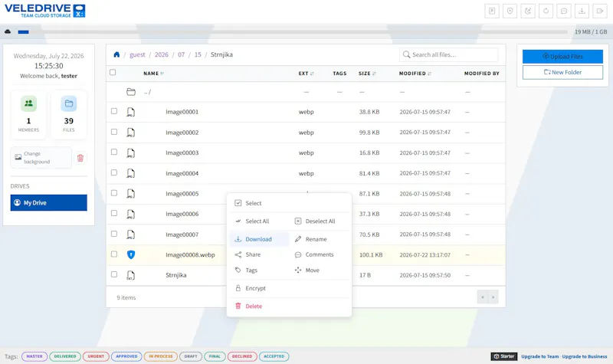Click the storage usage progress bar

tap(293, 31)
